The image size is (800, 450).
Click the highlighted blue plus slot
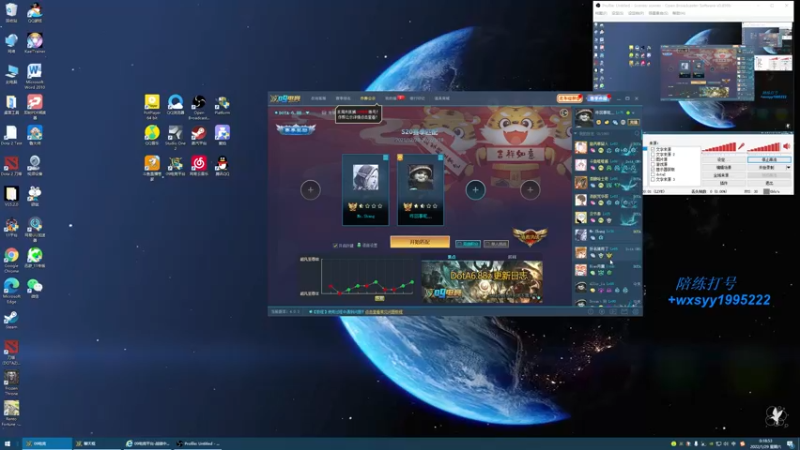(475, 190)
